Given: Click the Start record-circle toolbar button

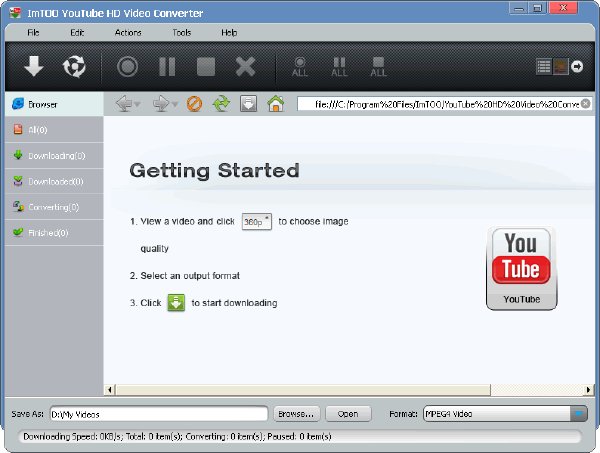Looking at the screenshot, I should tap(127, 67).
